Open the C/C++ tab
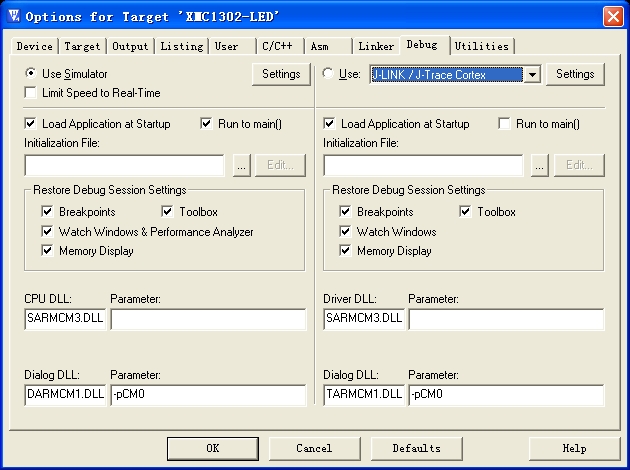 [279, 46]
